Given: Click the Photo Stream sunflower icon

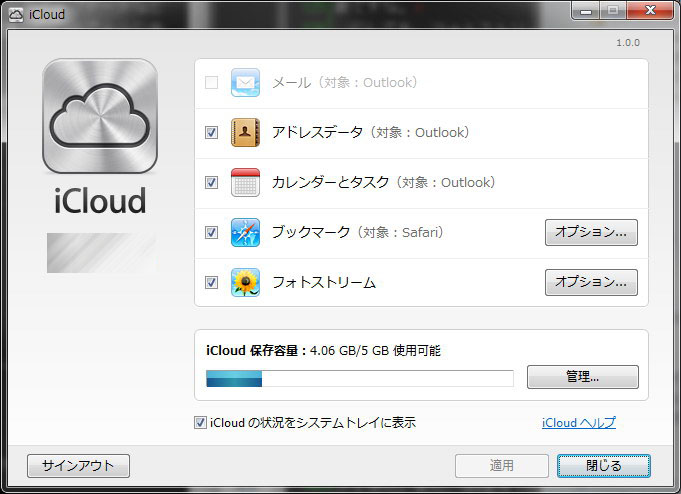Looking at the screenshot, I should 245,283.
